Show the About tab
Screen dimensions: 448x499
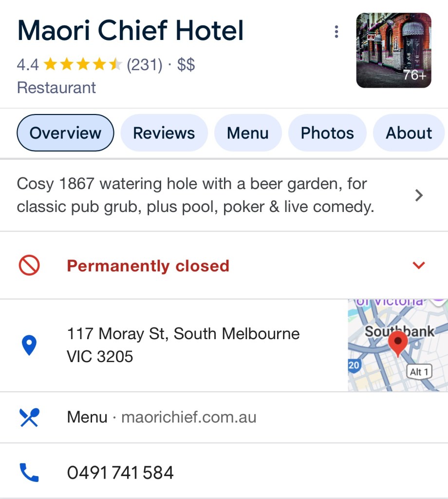409,133
